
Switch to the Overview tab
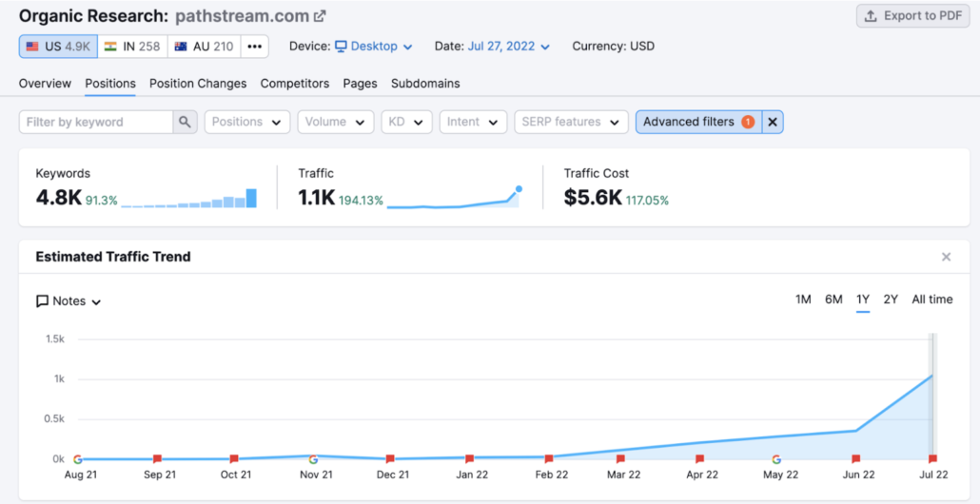point(45,83)
